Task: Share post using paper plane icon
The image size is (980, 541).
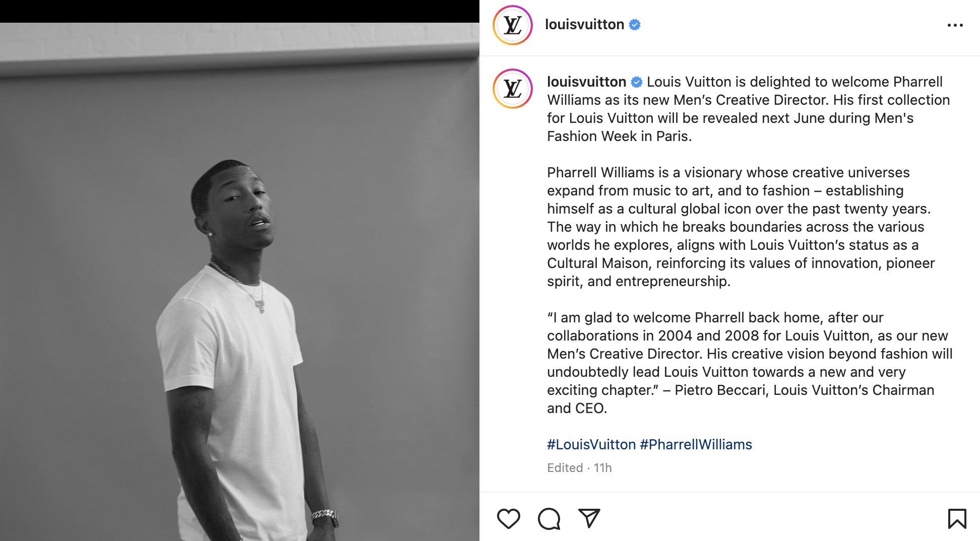Action: click(x=589, y=518)
